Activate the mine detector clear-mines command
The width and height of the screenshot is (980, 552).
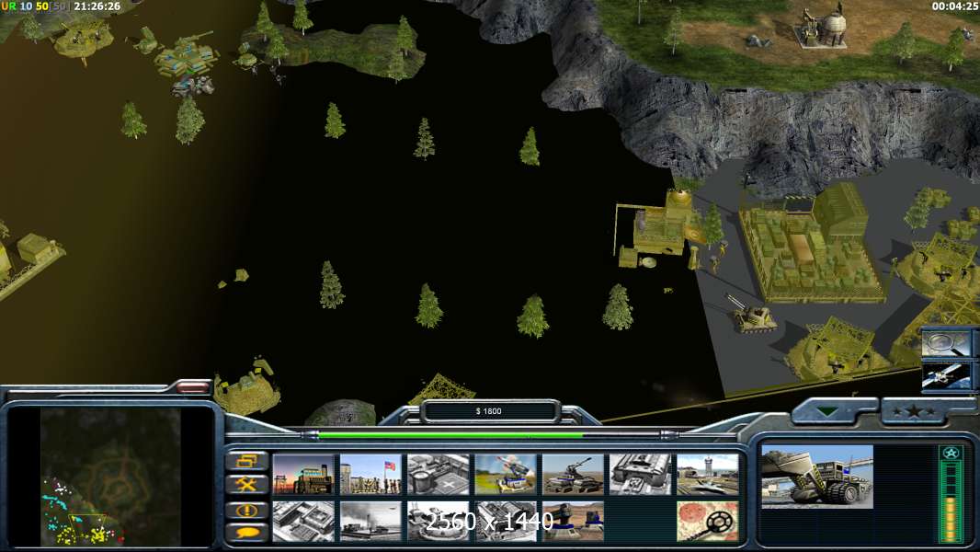[x=708, y=521]
